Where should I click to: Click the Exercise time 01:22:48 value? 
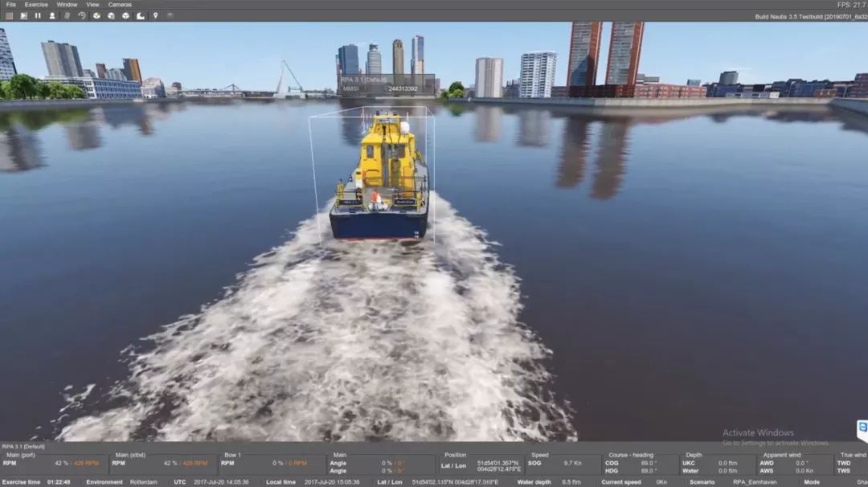pos(59,482)
